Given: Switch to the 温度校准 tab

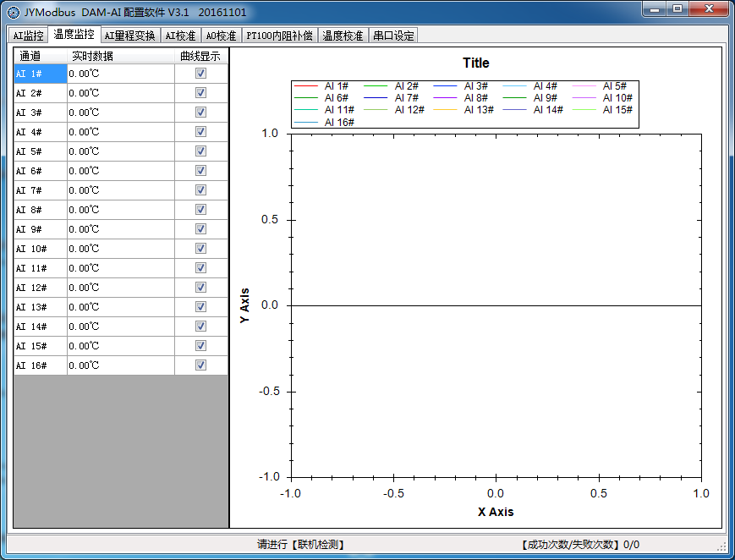Looking at the screenshot, I should tap(343, 36).
